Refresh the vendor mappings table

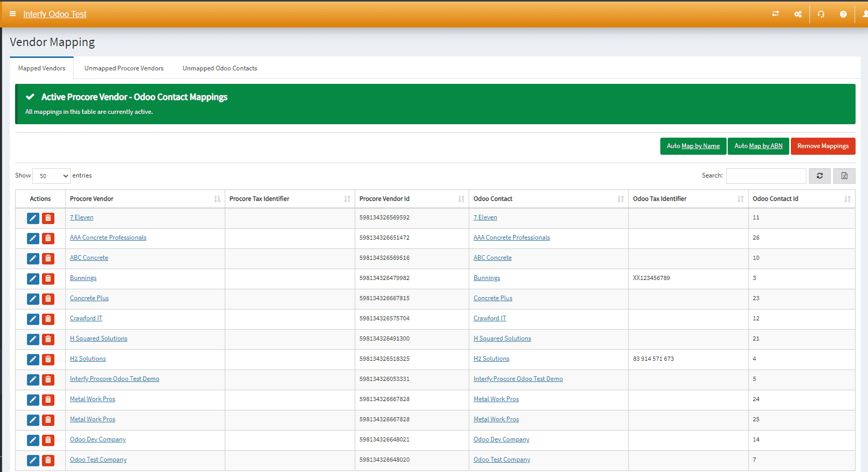click(x=819, y=176)
